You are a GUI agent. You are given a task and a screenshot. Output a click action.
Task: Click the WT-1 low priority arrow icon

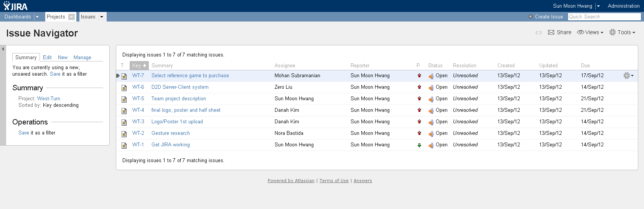pyautogui.click(x=419, y=145)
